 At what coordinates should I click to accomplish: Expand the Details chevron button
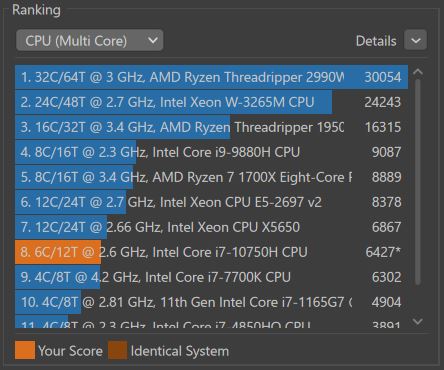pos(415,40)
